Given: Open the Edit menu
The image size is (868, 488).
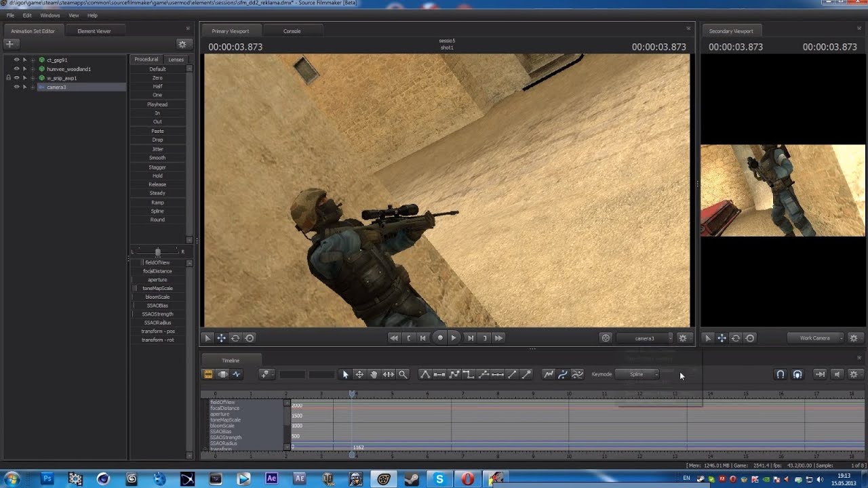Looking at the screenshot, I should tap(27, 15).
